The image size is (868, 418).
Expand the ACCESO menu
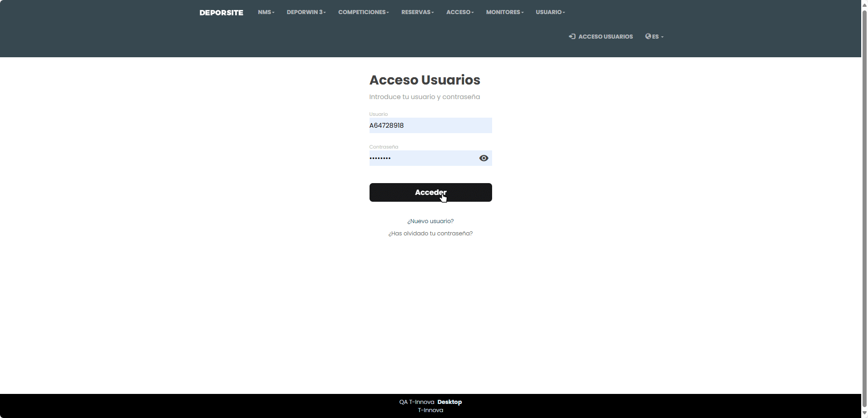point(460,12)
